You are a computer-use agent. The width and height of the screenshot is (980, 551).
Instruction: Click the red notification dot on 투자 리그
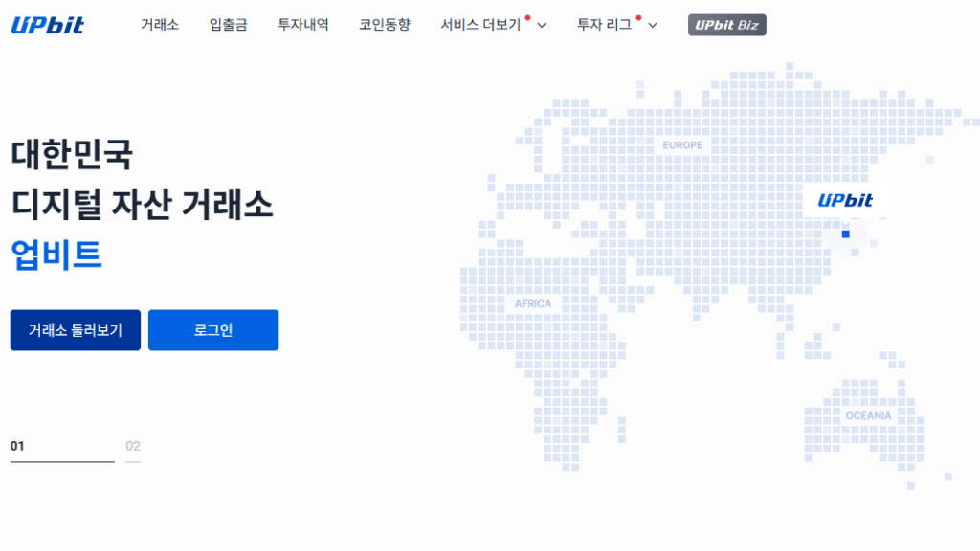638,17
